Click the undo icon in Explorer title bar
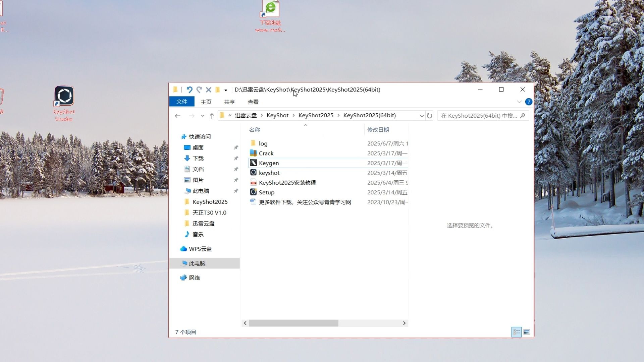 click(x=189, y=89)
